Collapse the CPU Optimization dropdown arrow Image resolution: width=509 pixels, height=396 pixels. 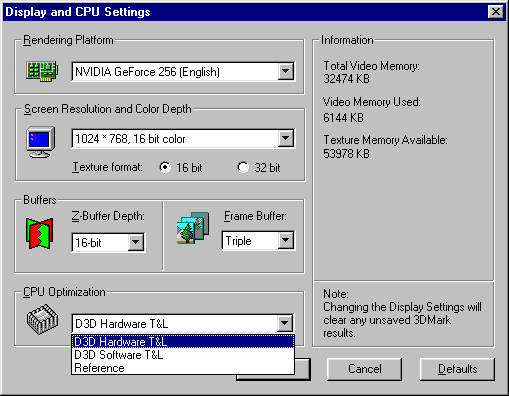tap(285, 323)
